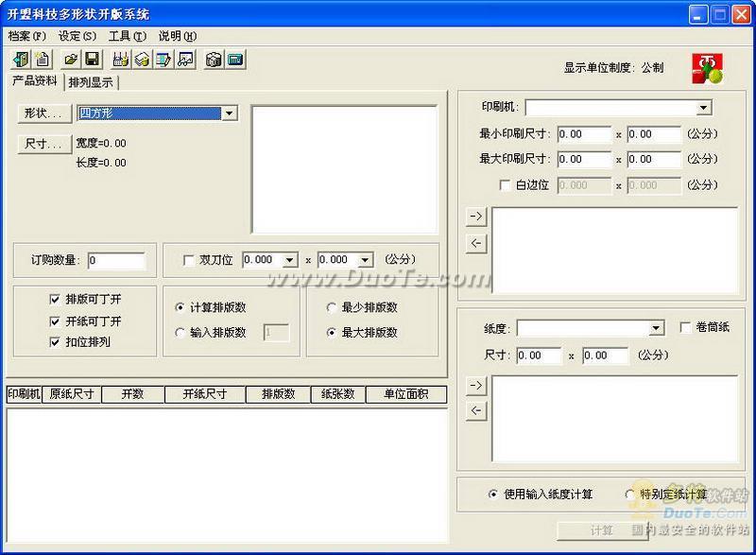Uncheck the 排版可丁开 checkbox

(55, 300)
